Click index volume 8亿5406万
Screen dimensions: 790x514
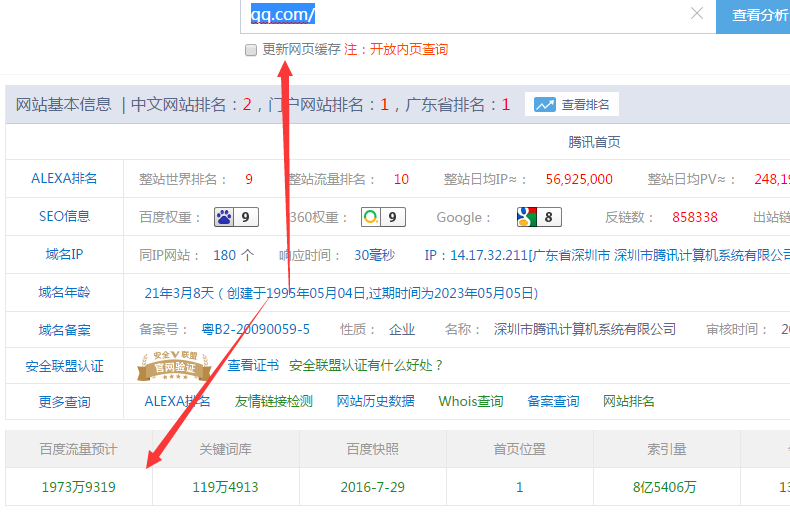tap(665, 487)
